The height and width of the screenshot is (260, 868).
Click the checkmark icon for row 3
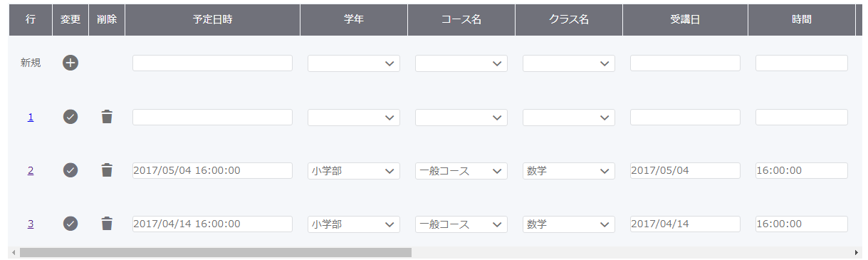(x=70, y=224)
